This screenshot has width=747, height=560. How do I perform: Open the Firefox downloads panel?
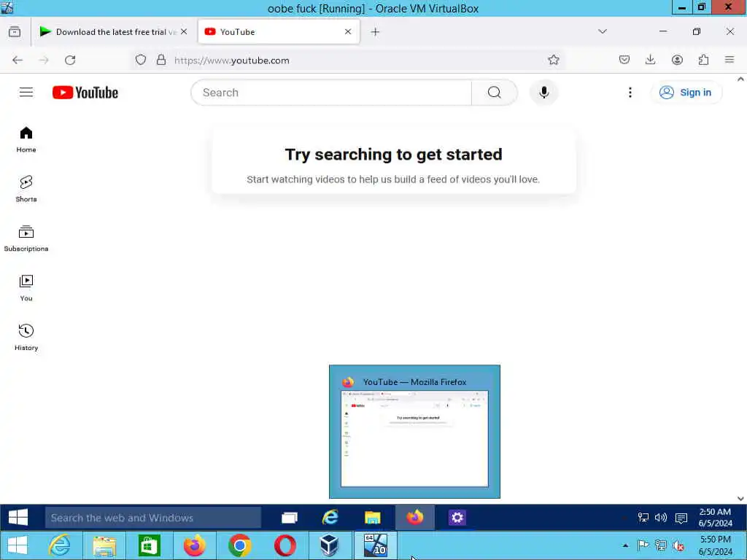[x=650, y=60]
